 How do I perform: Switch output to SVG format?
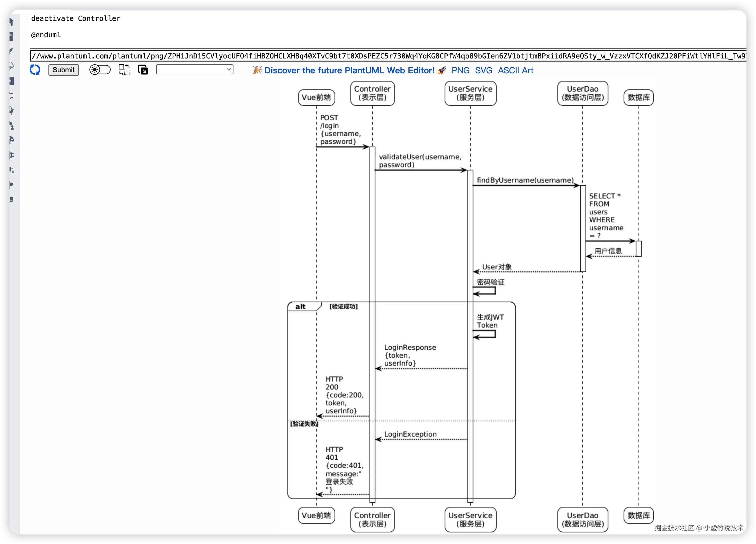[483, 70]
